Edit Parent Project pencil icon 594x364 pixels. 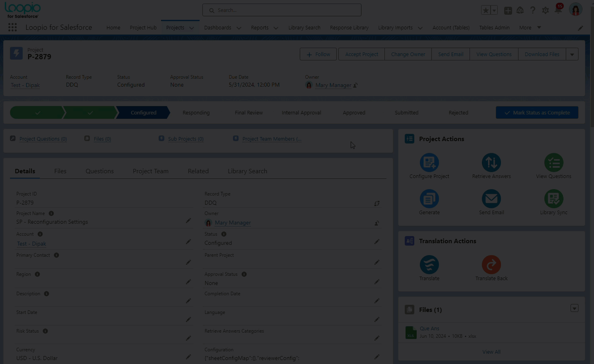377,262
